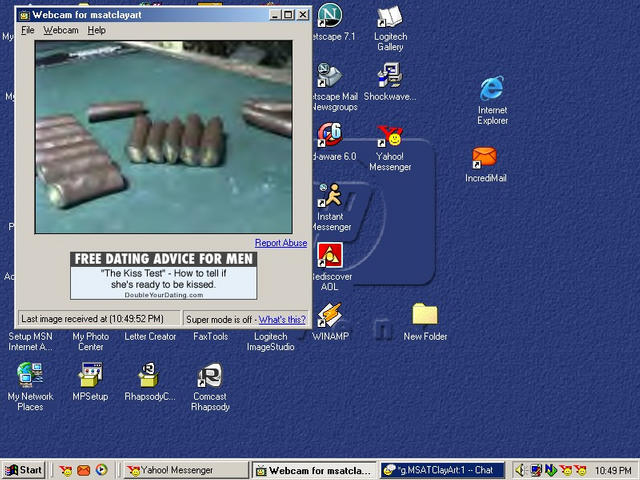This screenshot has height=480, width=640.
Task: Open the Netscape 7.1 desktop icon
Action: 330,15
